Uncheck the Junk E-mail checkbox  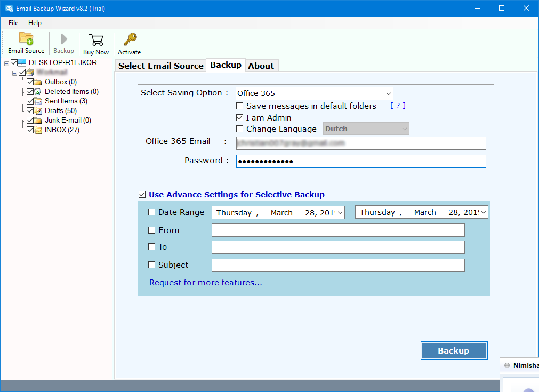point(30,121)
